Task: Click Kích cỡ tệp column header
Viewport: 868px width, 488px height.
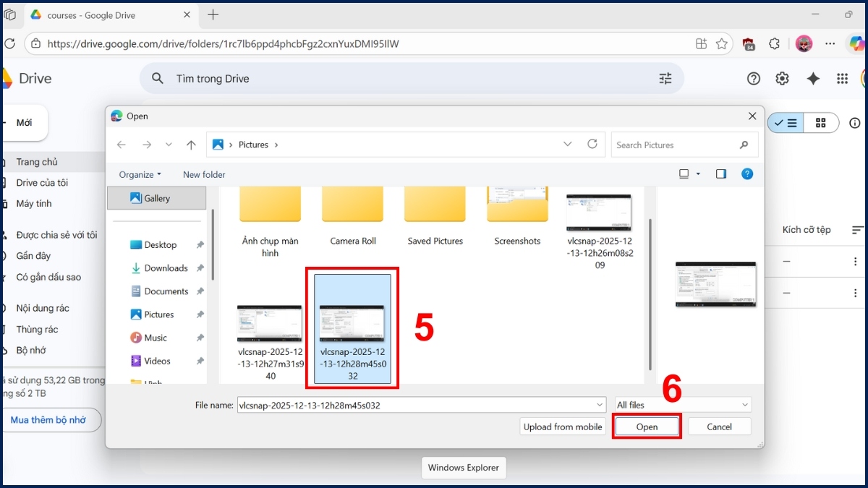Action: [x=807, y=230]
